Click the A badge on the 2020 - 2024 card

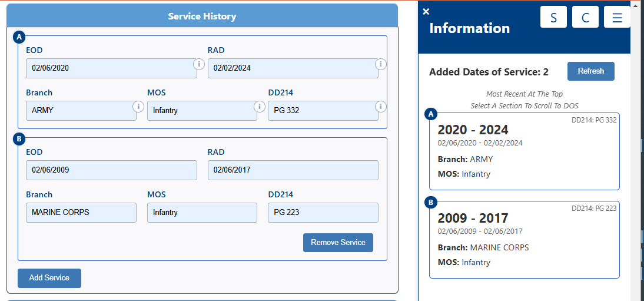431,114
